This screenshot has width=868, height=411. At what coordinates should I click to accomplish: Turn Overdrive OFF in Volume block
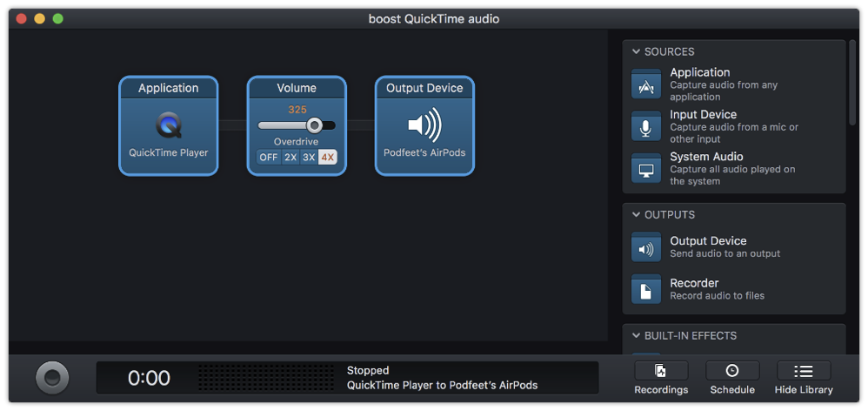coord(269,158)
